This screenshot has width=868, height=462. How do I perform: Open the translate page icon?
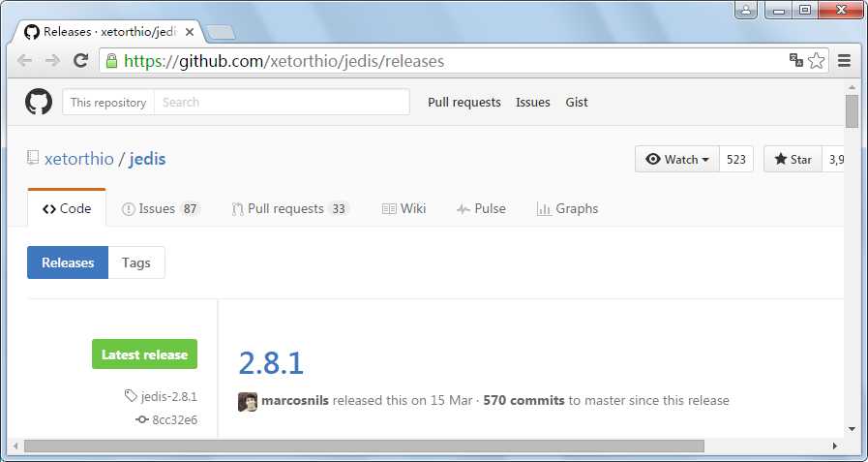tap(796, 60)
